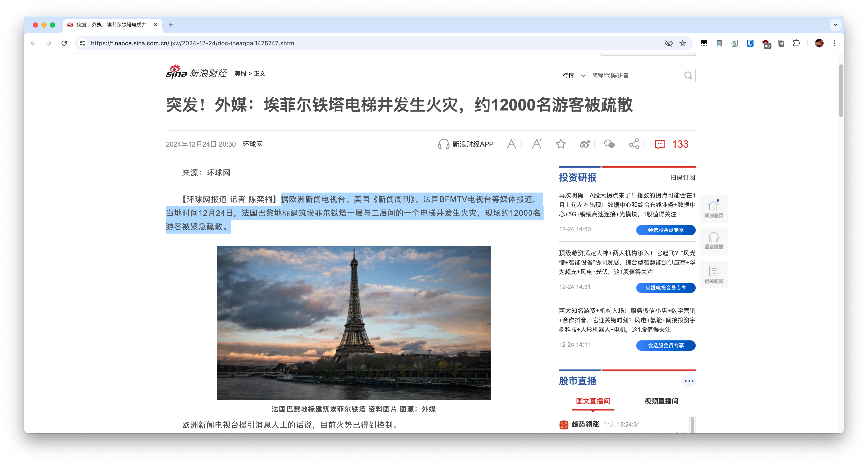Open the 相关新闻 related news panel
This screenshot has height=465, width=868.
coord(713,274)
